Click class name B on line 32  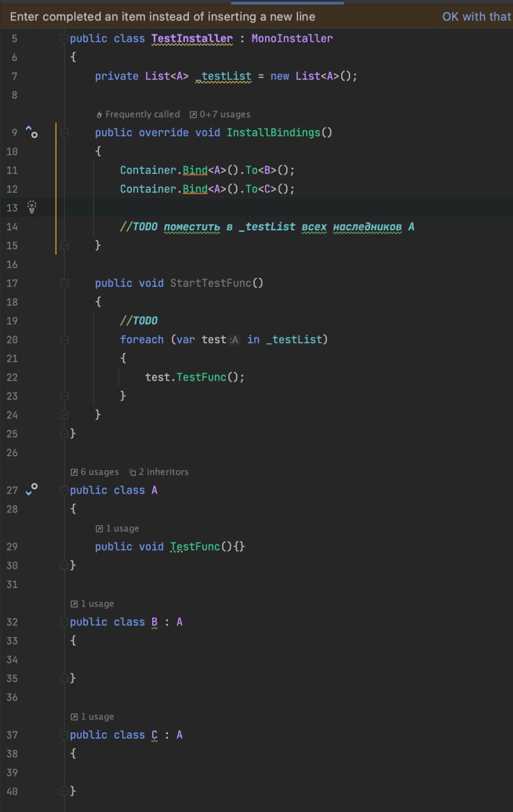pyautogui.click(x=154, y=622)
